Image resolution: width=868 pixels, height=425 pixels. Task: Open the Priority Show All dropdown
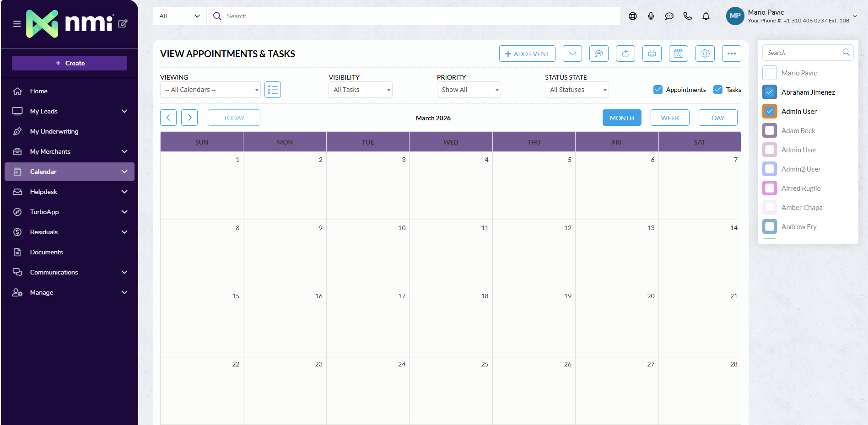click(469, 90)
